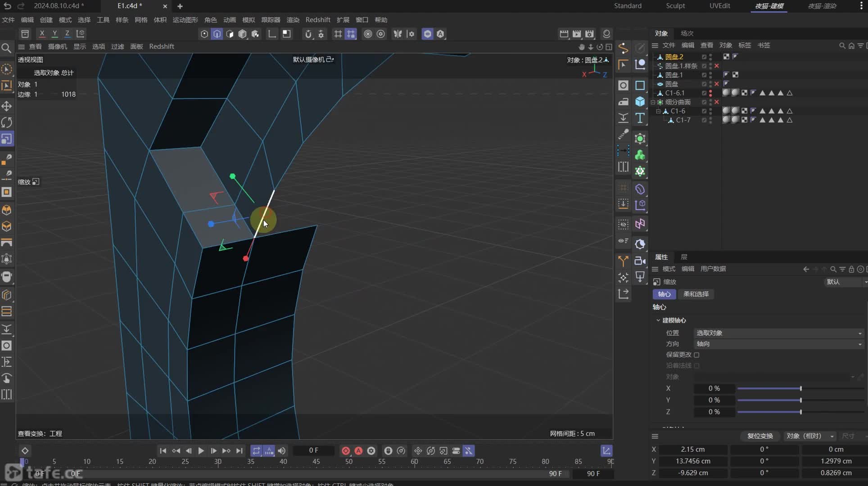The image size is (868, 486).
Task: Toggle Z axis lock icon
Action: pyautogui.click(x=67, y=34)
